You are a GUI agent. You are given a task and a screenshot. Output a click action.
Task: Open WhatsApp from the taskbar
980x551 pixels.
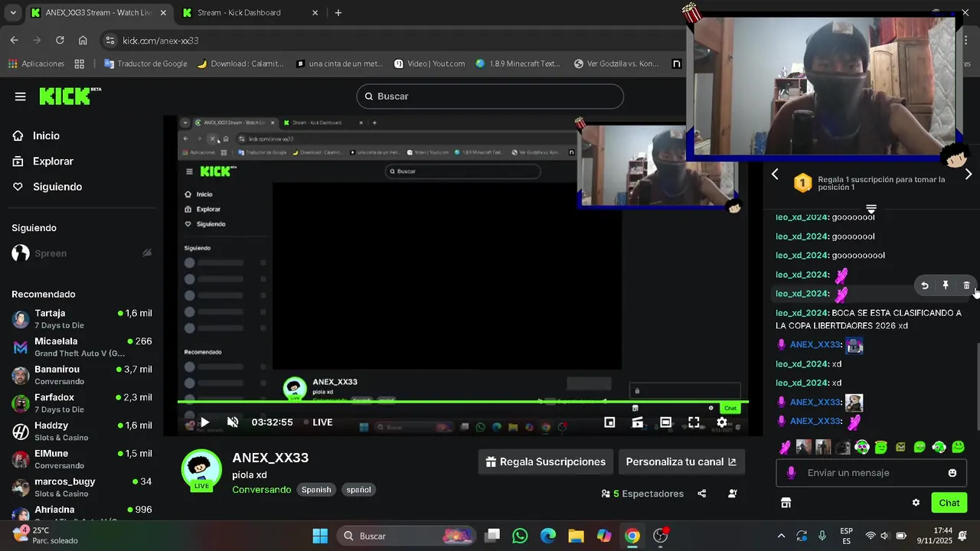520,536
